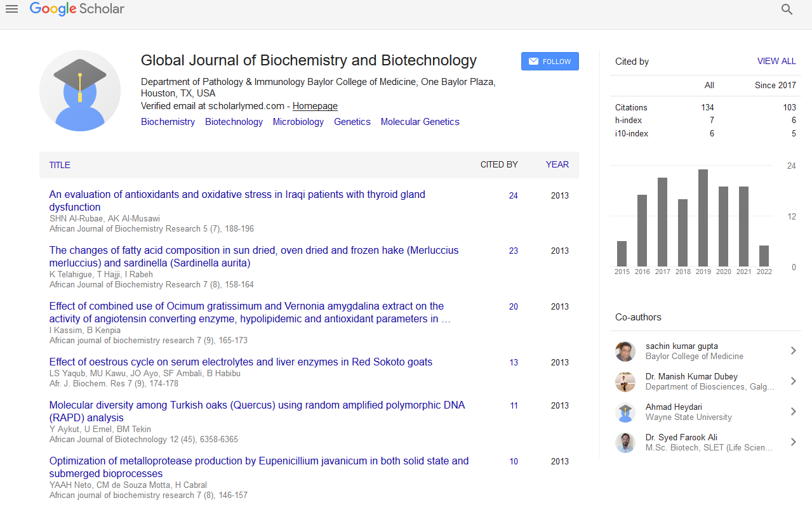Click the 2017 citations bar
812x505 pixels.
(663, 222)
